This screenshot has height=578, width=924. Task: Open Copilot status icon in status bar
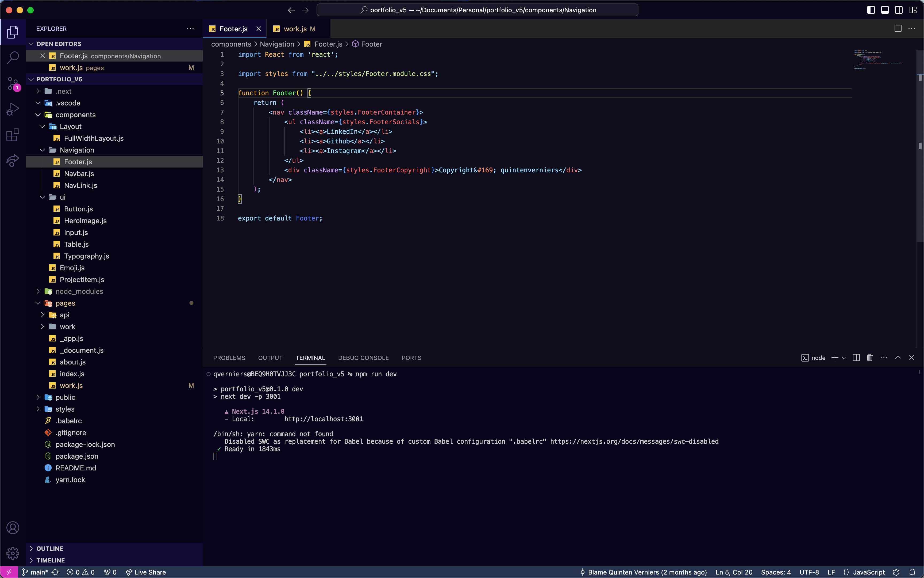coord(896,572)
